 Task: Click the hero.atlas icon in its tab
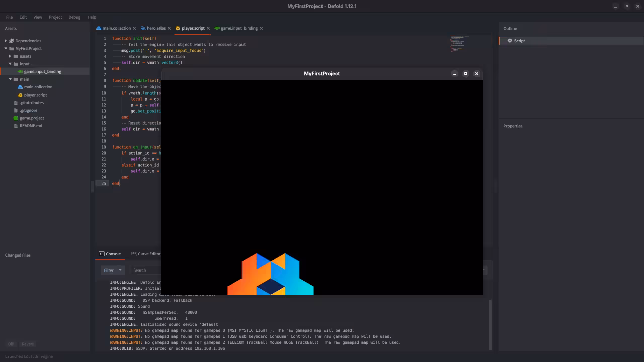click(143, 28)
